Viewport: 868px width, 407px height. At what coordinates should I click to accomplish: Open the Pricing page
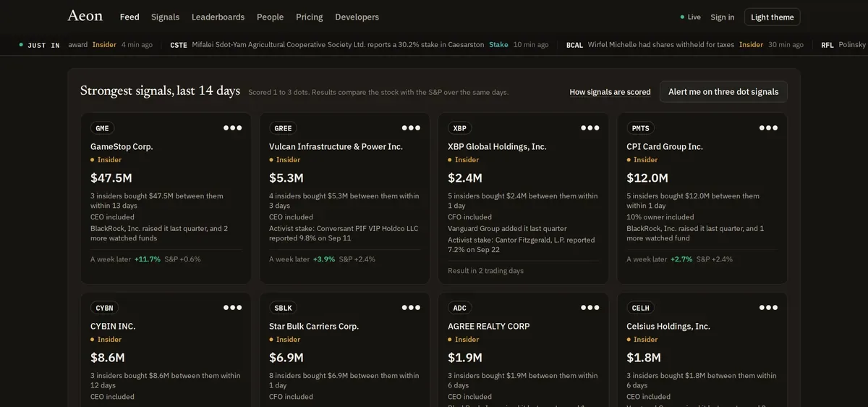[309, 17]
